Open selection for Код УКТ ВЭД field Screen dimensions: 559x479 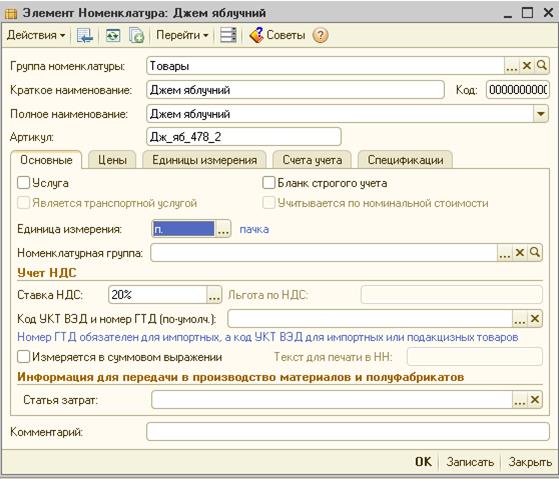[x=519, y=319]
